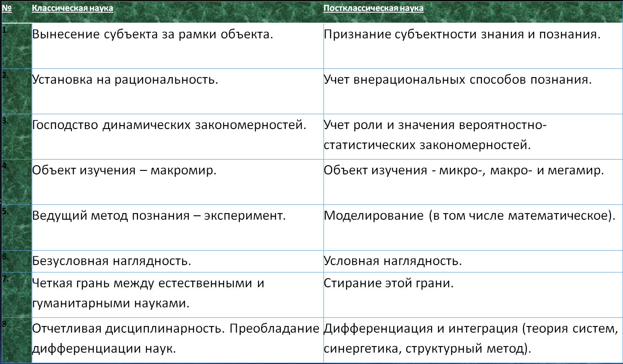This screenshot has width=623, height=364.
Task: Select cell 'Моделирование (в том числе математическое).'
Action: [473, 228]
